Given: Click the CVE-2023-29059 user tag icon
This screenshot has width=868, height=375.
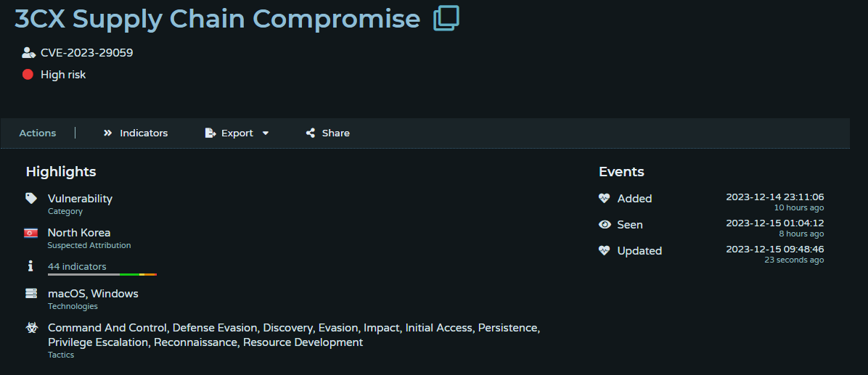Looking at the screenshot, I should click(x=28, y=52).
